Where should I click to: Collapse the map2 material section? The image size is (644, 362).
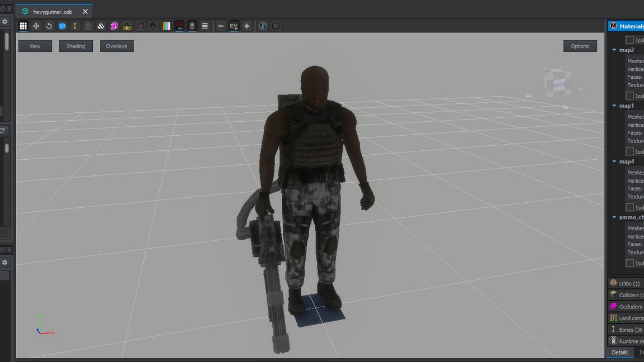click(x=614, y=50)
